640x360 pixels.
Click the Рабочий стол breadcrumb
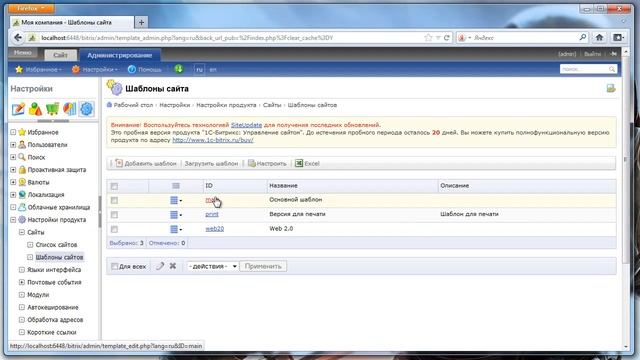pos(133,105)
